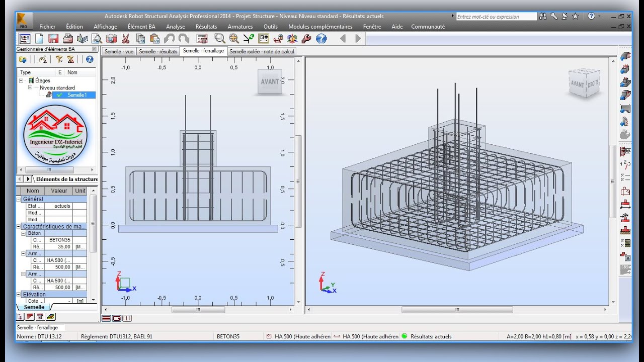Open the Armatures menu
644x362 pixels.
tap(240, 27)
